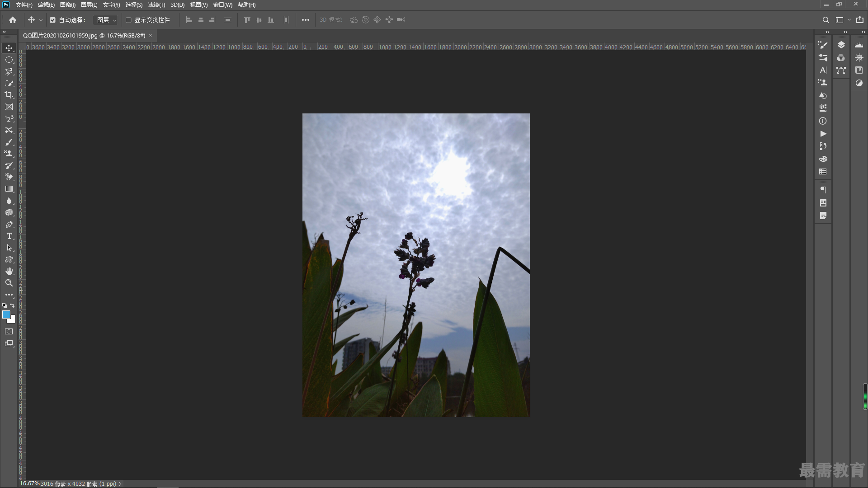The width and height of the screenshot is (868, 488).
Task: Select the Count tool
Action: (9, 118)
